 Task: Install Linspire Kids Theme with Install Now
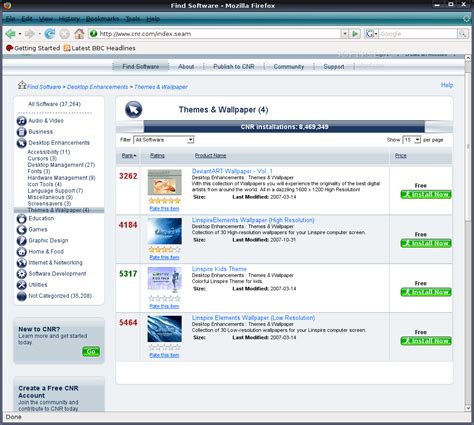pos(426,292)
